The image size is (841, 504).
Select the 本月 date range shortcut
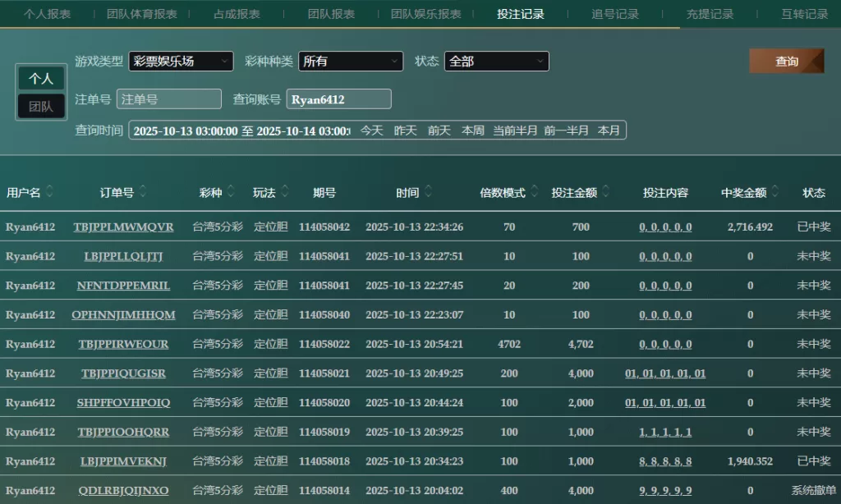click(x=609, y=131)
